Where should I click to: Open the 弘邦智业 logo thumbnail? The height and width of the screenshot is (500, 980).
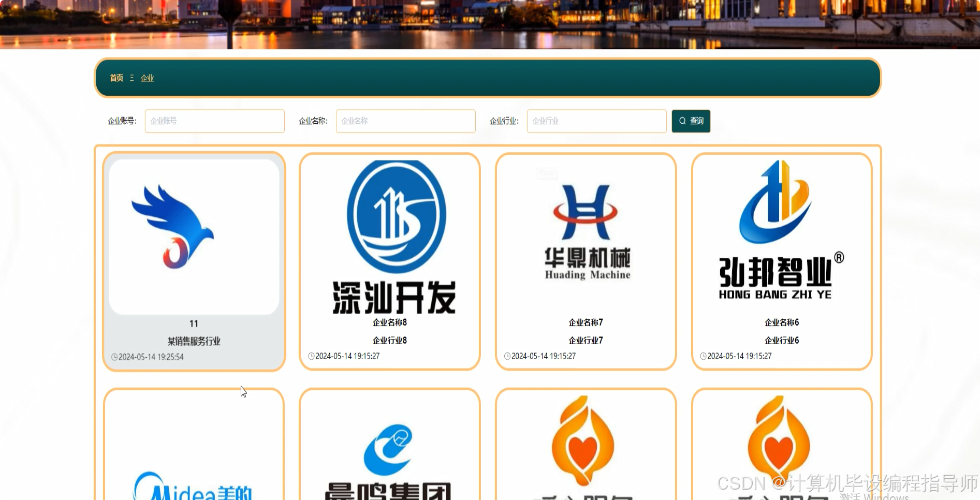[782, 237]
